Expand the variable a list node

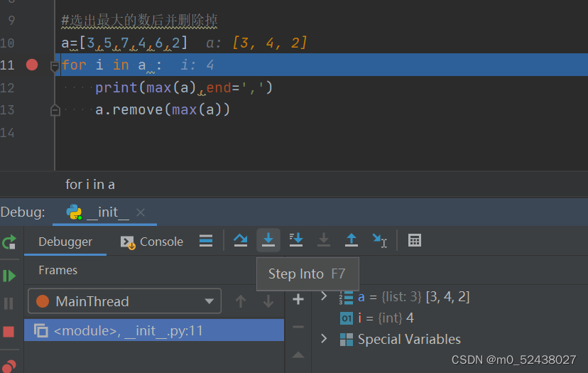(x=324, y=296)
